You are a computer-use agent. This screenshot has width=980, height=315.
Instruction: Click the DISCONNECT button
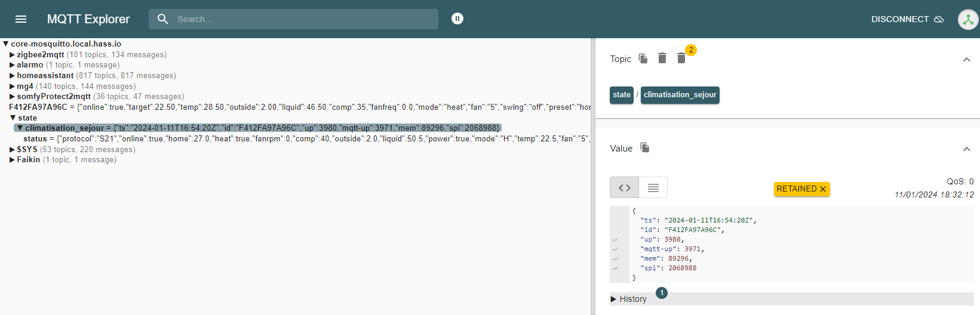pyautogui.click(x=907, y=19)
